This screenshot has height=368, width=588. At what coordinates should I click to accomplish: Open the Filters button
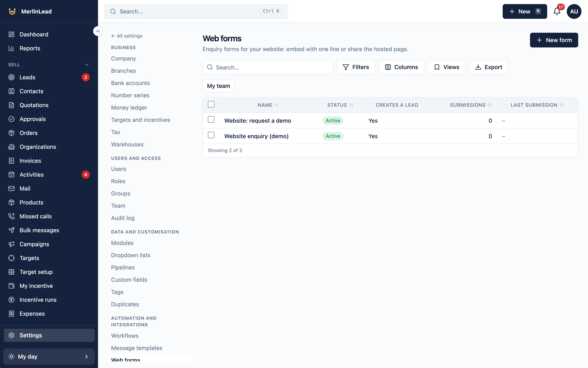[x=355, y=67]
